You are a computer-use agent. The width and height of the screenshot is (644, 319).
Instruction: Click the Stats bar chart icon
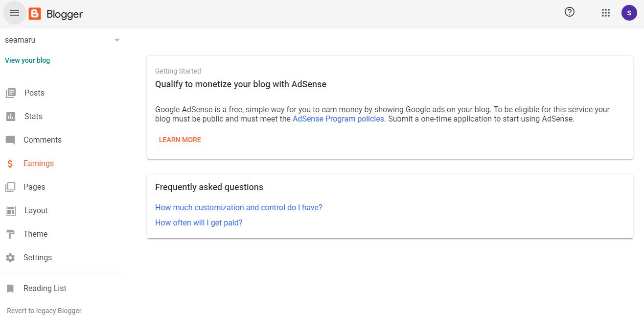(10, 116)
